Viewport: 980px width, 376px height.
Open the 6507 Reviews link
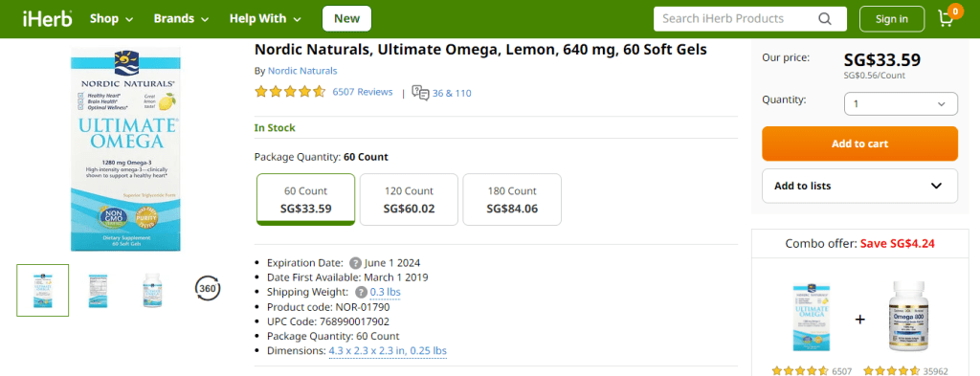pyautogui.click(x=363, y=92)
